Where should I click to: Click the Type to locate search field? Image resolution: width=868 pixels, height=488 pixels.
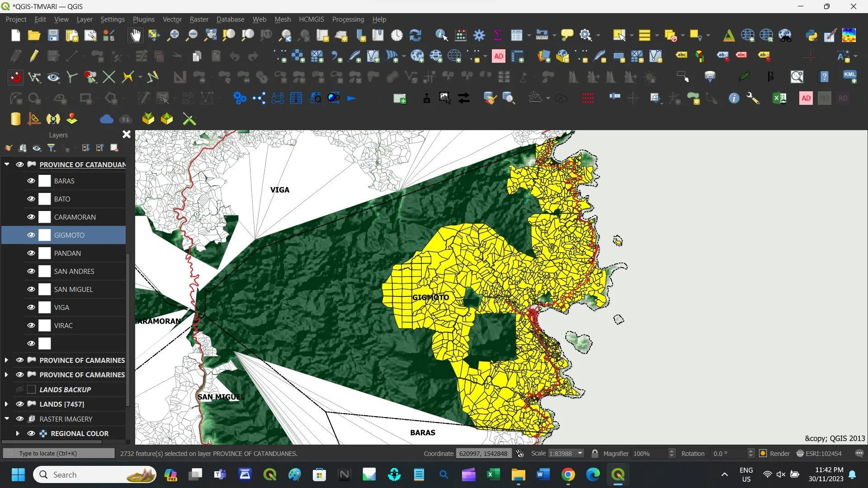tap(59, 453)
